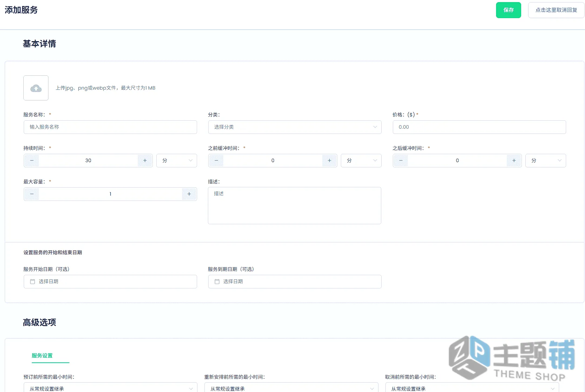Expand 重新安排前所需的最小时间 dropdown
This screenshot has width=585, height=392.
291,388
